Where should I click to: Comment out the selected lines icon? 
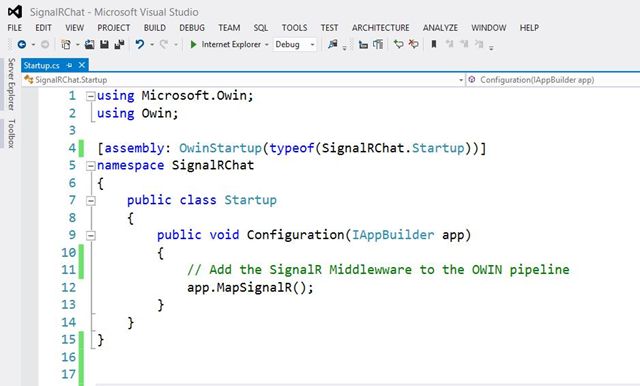(x=398, y=44)
